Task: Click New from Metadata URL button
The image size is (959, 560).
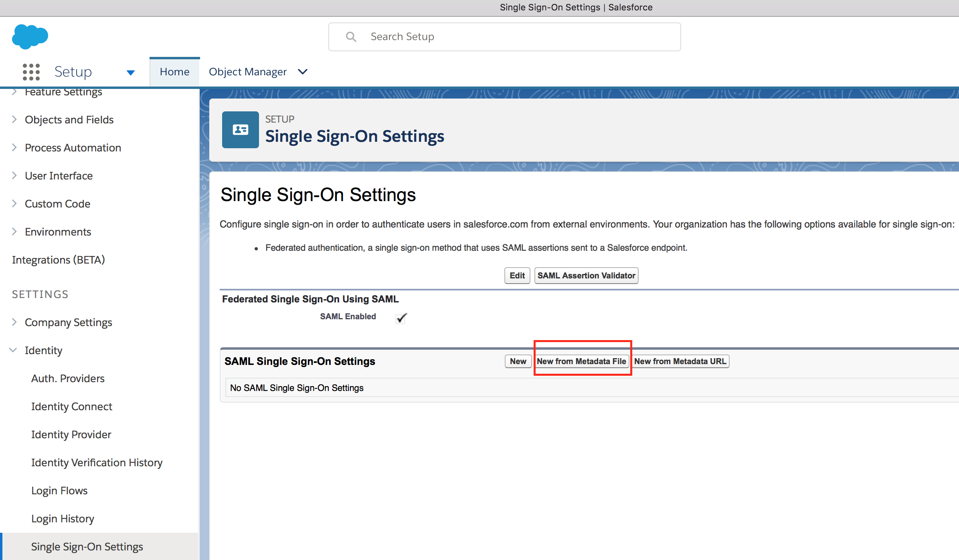Action: 680,361
